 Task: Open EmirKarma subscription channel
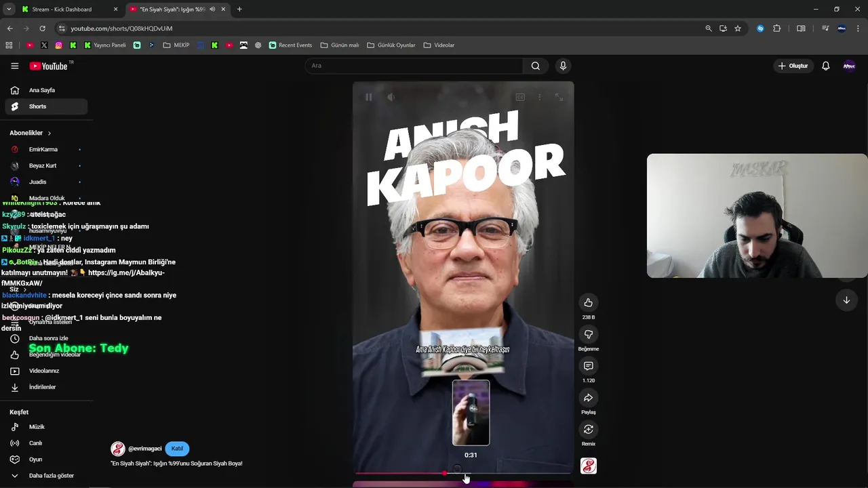46,149
